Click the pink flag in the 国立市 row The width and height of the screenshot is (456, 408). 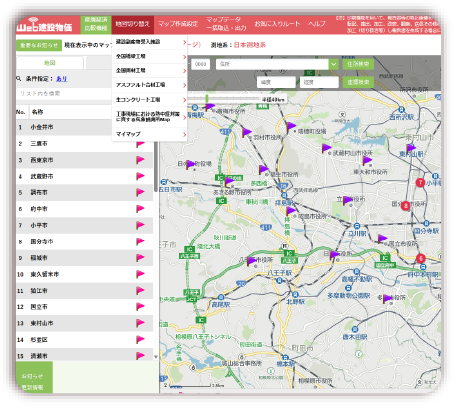[x=140, y=307]
